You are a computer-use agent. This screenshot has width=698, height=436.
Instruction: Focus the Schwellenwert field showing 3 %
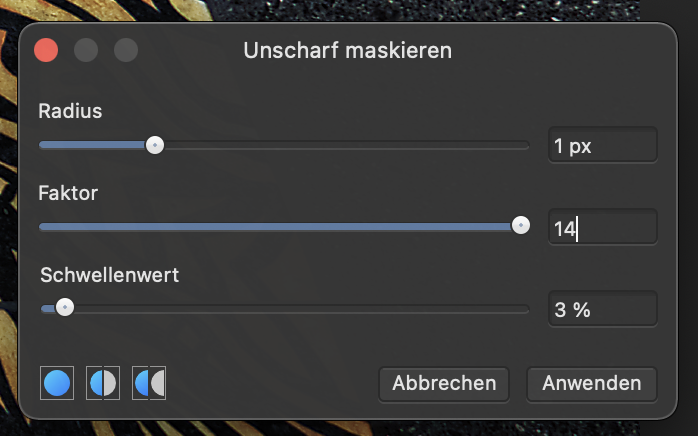pyautogui.click(x=603, y=309)
